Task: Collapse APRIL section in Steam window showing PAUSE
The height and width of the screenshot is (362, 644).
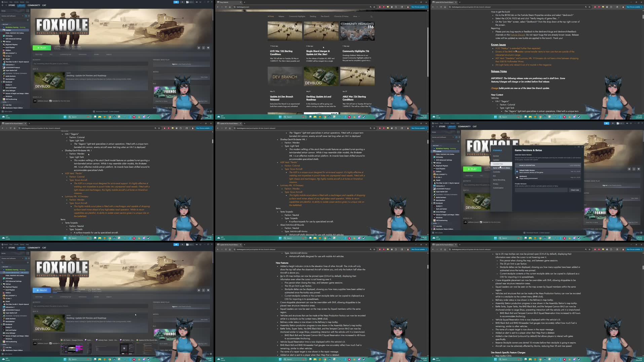Action: tap(2, 344)
